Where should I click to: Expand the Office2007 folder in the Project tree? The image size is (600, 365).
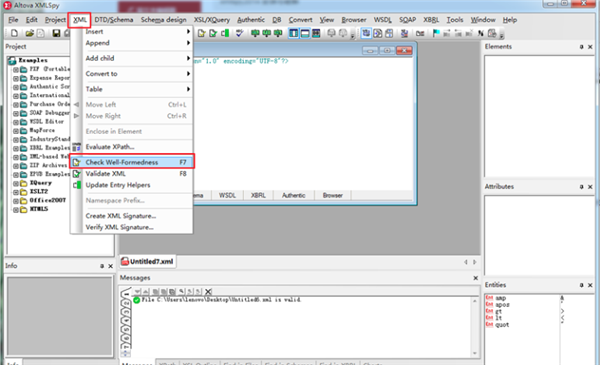click(x=16, y=201)
